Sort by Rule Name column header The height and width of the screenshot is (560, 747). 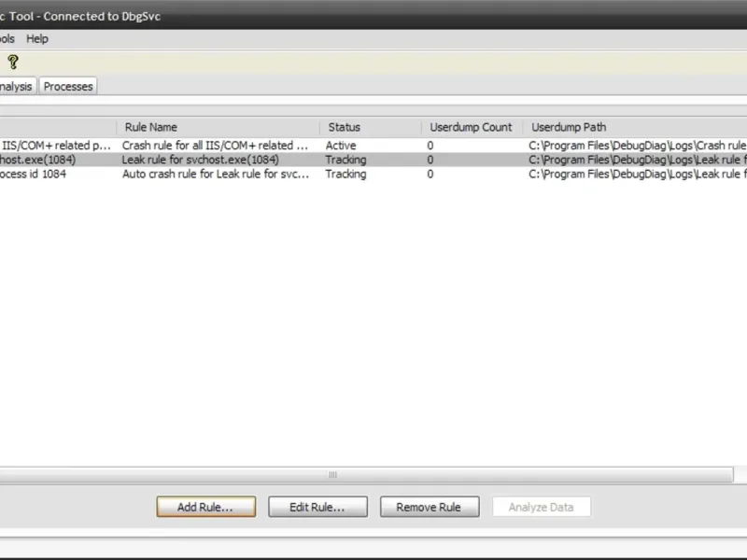[x=218, y=127]
